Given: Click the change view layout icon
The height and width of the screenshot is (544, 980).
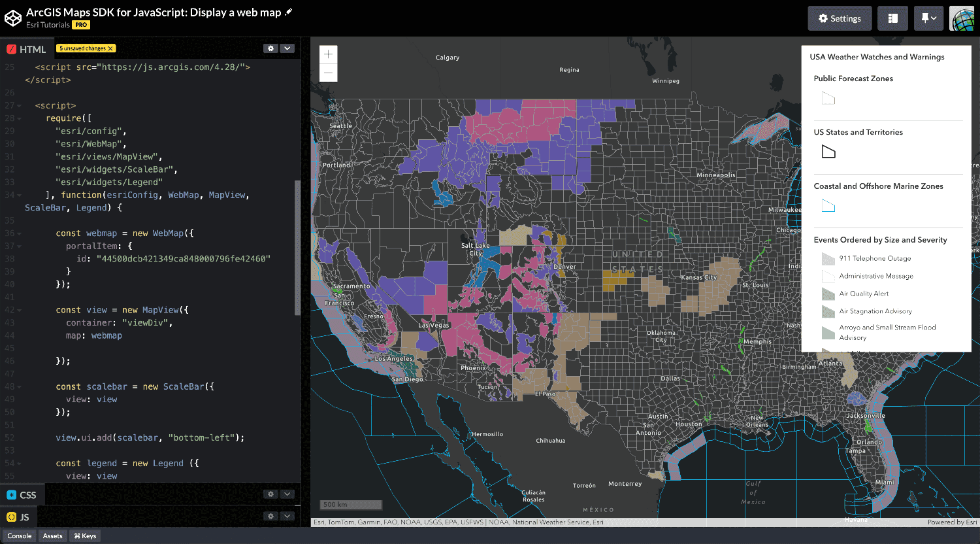Looking at the screenshot, I should point(892,18).
